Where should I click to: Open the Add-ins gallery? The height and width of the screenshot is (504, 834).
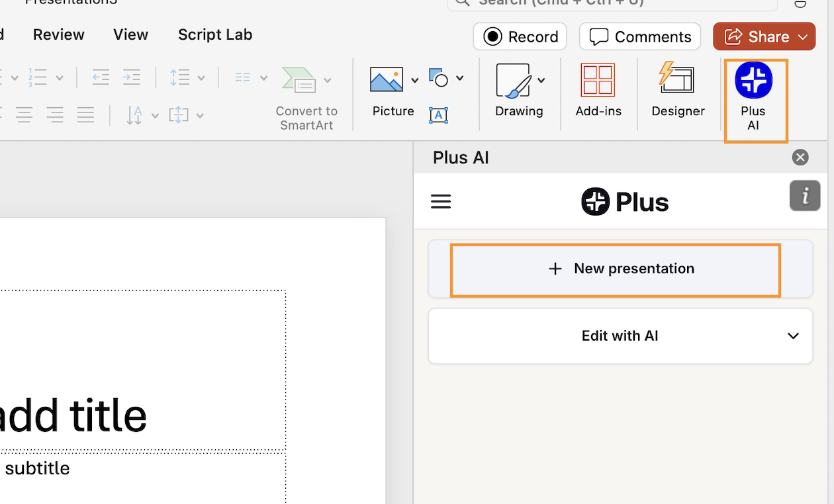598,90
